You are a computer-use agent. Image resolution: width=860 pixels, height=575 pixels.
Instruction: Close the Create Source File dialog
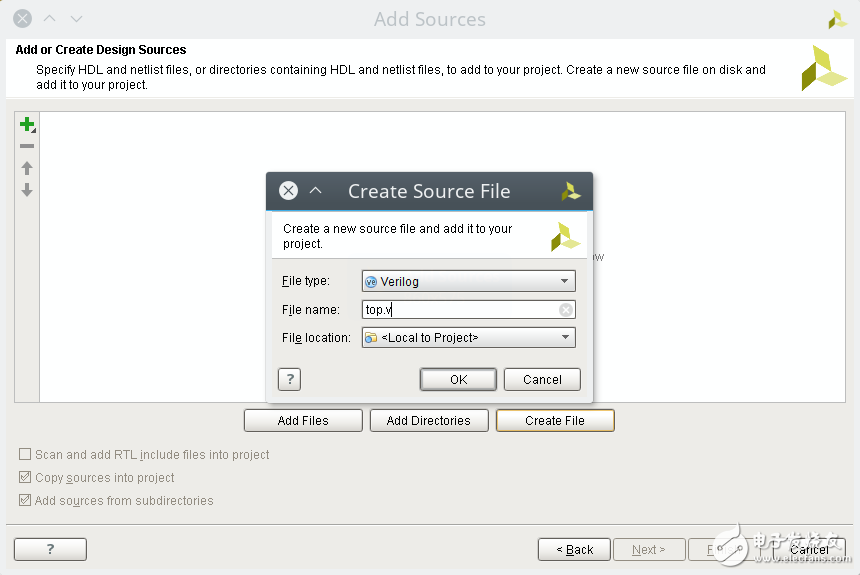(x=288, y=191)
